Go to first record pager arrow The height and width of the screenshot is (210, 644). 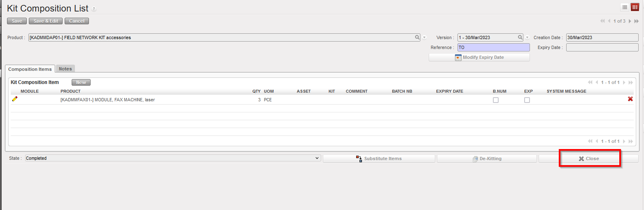pos(603,21)
